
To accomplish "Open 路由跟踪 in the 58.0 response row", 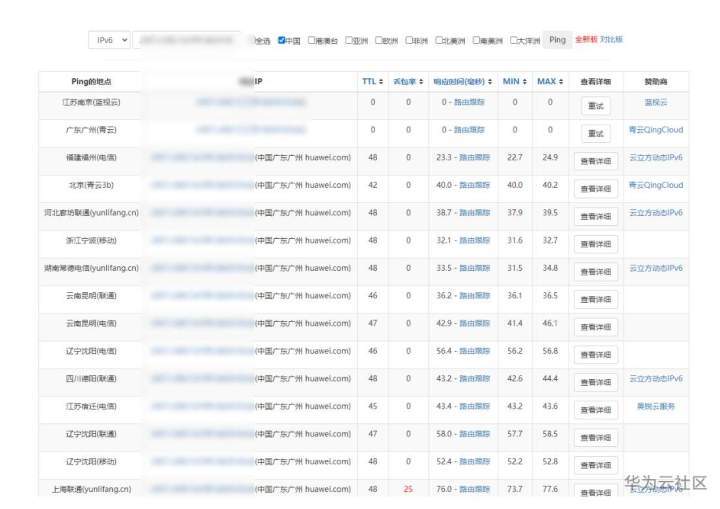I will point(475,434).
